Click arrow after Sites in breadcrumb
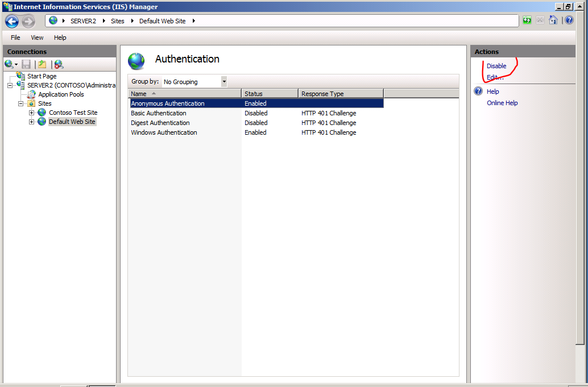Viewport: 588px width, 387px height. point(132,21)
